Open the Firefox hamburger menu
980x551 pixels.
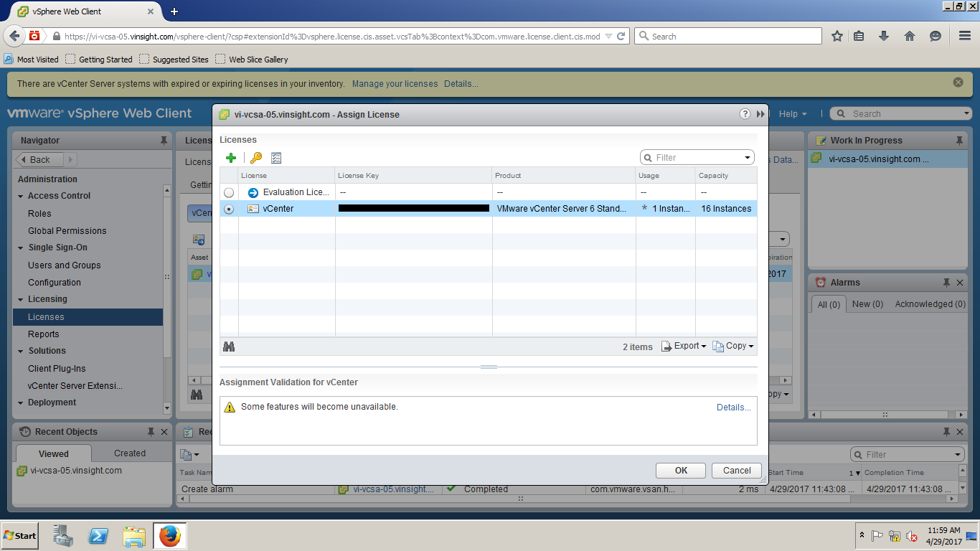pos(965,36)
